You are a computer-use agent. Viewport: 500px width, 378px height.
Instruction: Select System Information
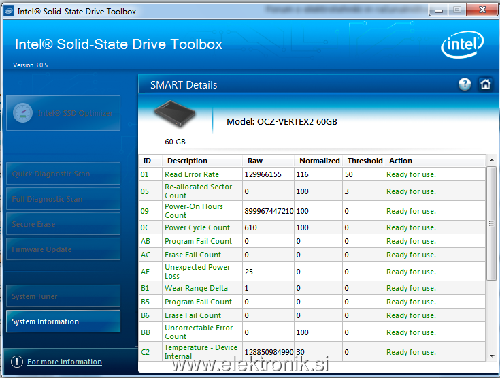(63, 321)
